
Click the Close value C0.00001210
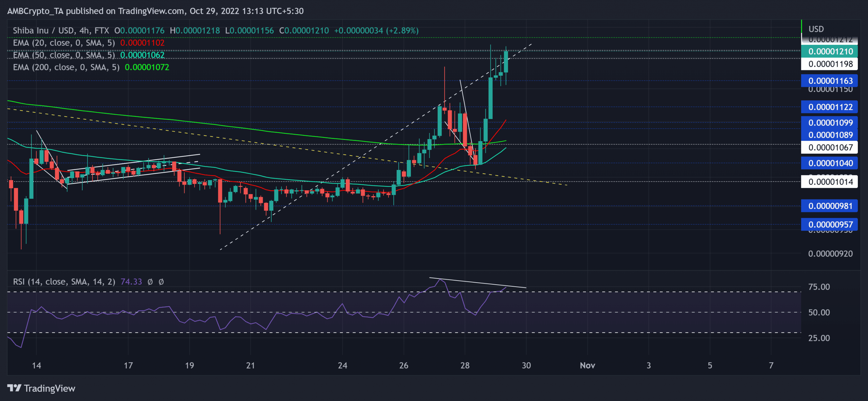coord(304,31)
